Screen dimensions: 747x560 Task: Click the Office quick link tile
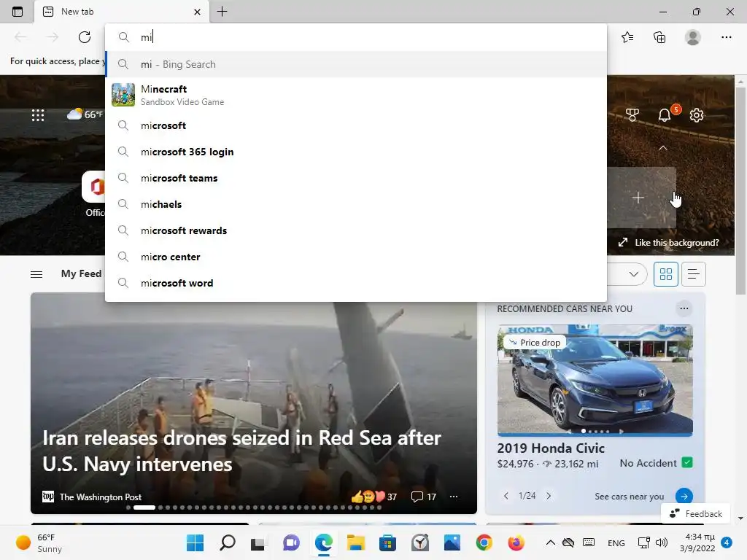[x=94, y=194]
